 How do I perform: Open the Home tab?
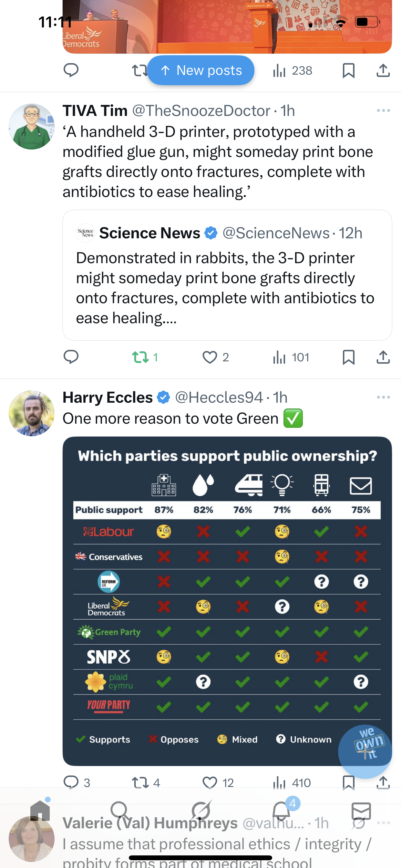tap(40, 811)
